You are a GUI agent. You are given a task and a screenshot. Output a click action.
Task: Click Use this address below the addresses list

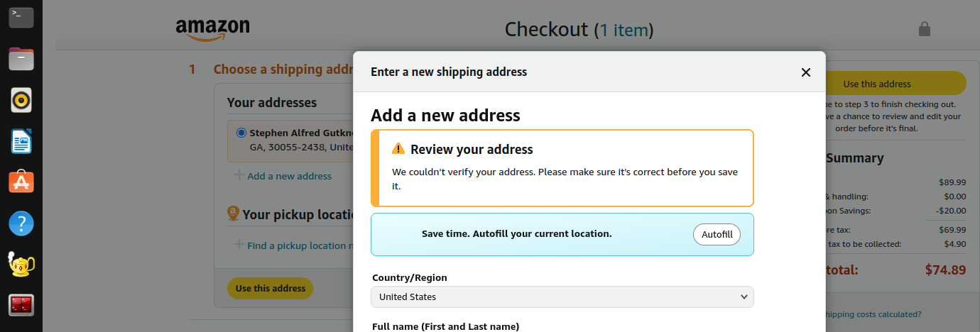tap(270, 289)
